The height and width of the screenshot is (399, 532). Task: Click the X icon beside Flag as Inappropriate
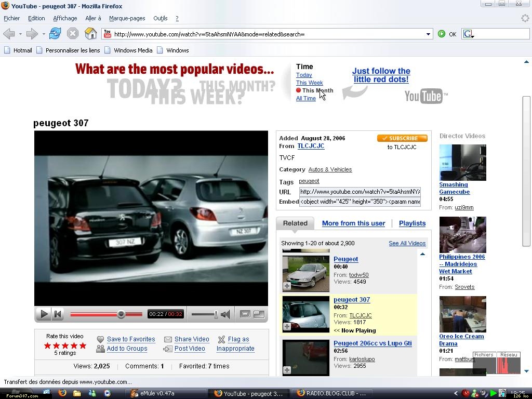click(221, 339)
